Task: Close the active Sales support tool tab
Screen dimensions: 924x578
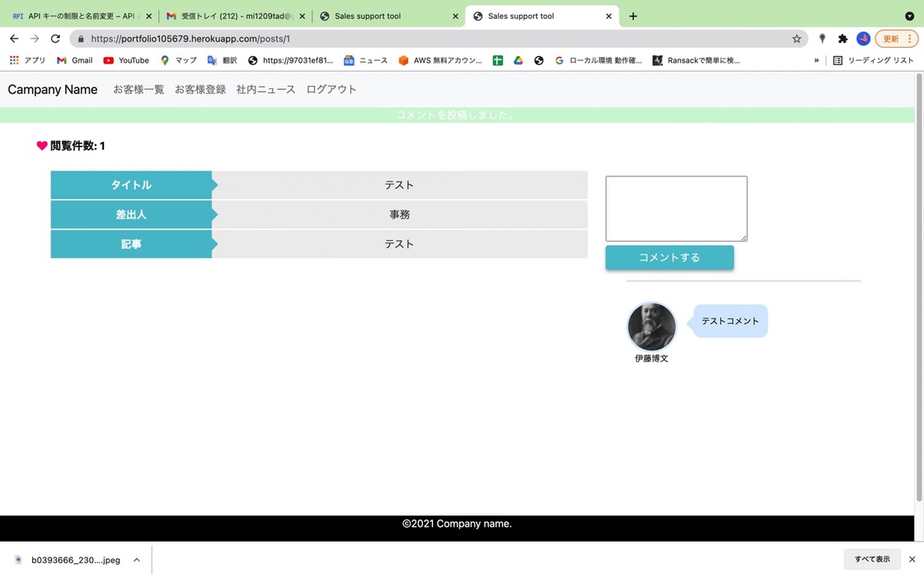Action: pyautogui.click(x=609, y=16)
